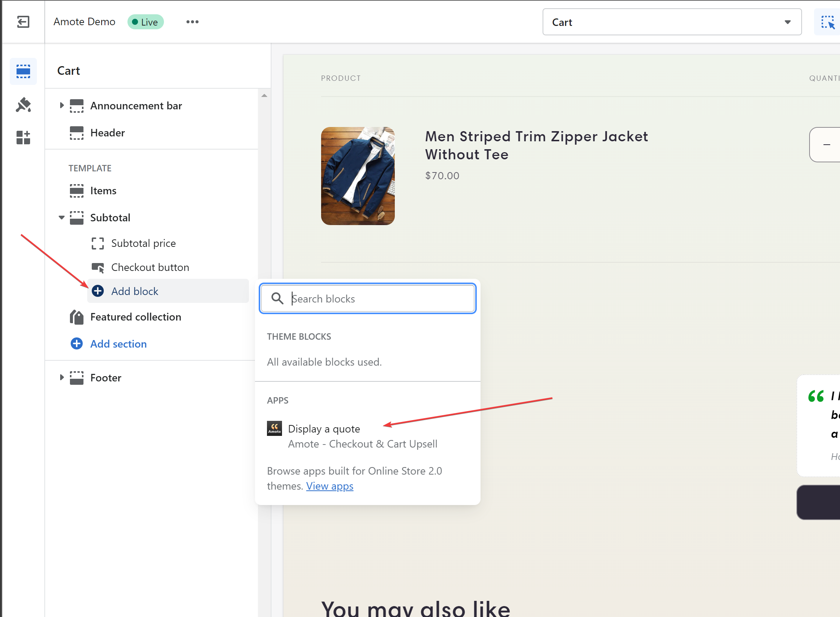Open the three-dot theme actions menu
The image size is (840, 617).
(192, 22)
